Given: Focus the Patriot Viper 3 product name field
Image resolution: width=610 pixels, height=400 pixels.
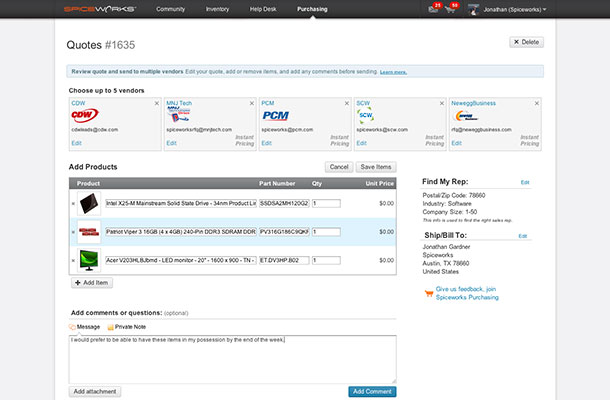Looking at the screenshot, I should (181, 232).
